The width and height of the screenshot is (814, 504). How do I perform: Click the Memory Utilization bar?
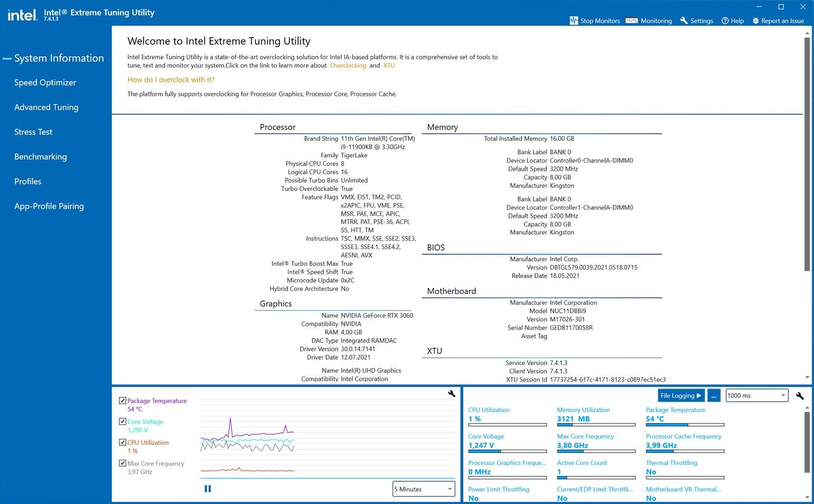click(x=596, y=424)
